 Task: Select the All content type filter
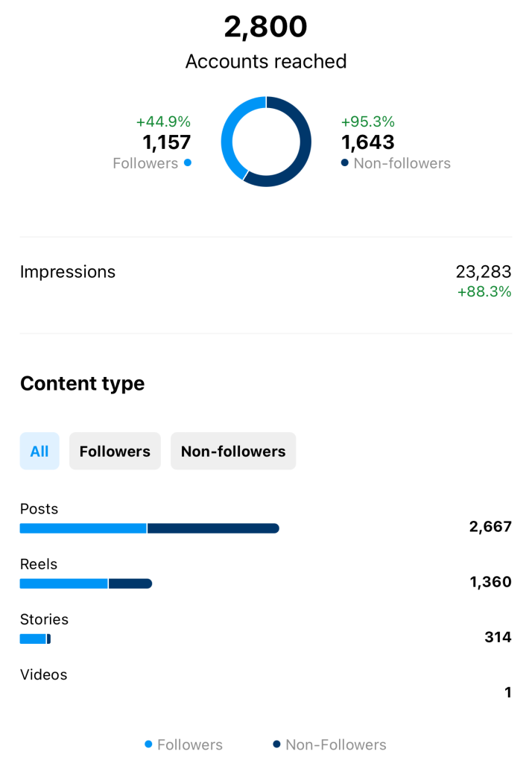(39, 451)
